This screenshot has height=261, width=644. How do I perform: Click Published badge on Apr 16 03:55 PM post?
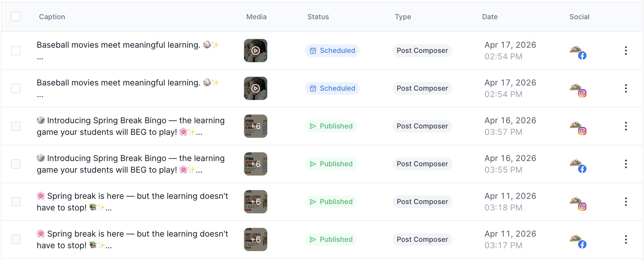331,164
